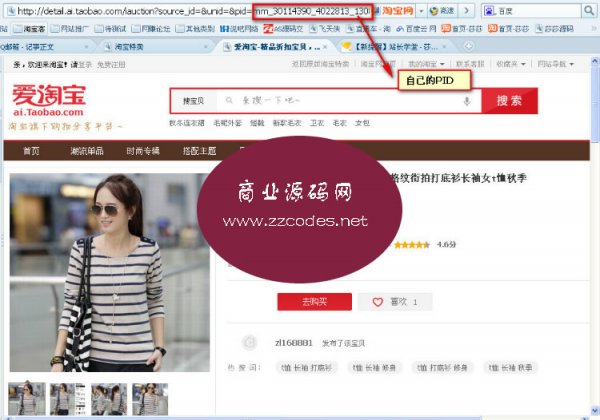Open a new tab with the plus button
The image size is (600, 420).
click(x=468, y=46)
